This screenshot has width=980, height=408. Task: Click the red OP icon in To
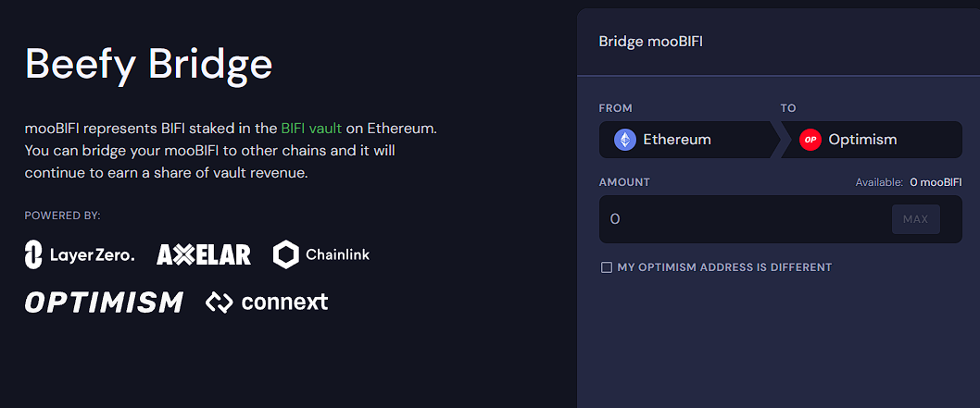click(x=810, y=140)
